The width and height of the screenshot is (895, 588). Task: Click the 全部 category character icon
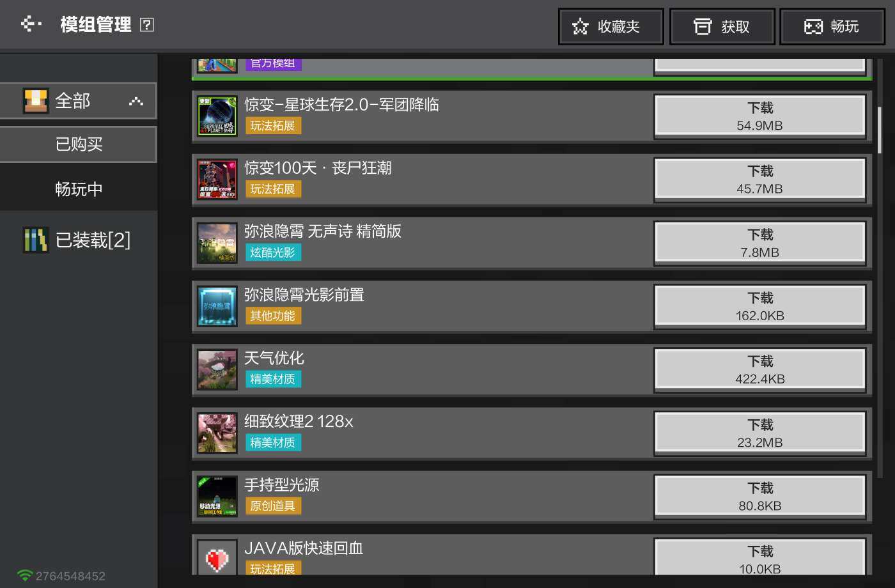pyautogui.click(x=36, y=100)
